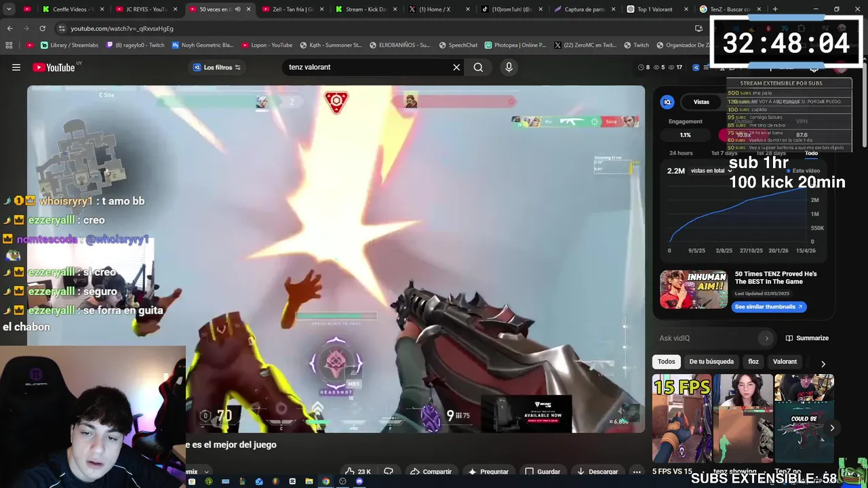
Task: Download the video with Descargar
Action: coord(597,472)
